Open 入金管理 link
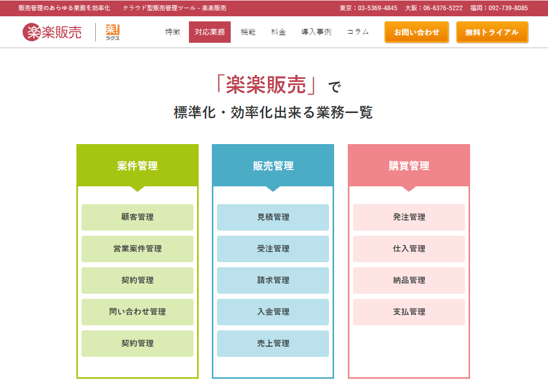 coord(273,312)
